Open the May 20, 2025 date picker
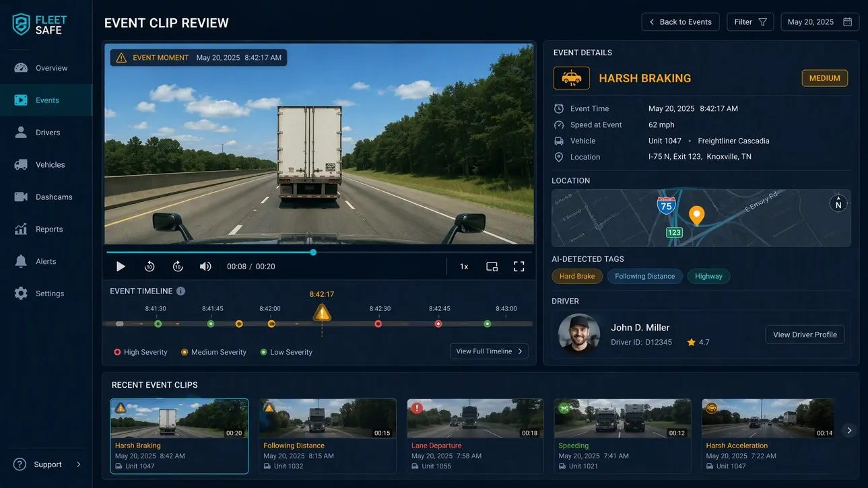 [820, 22]
